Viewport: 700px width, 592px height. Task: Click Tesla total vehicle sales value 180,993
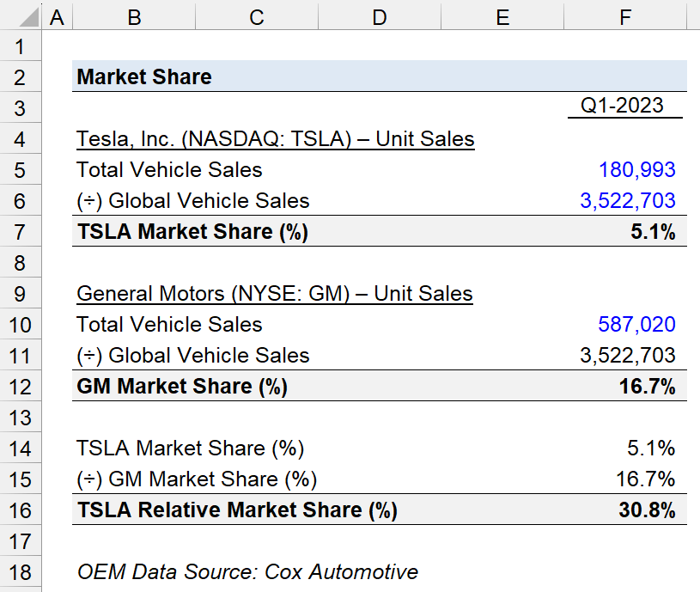click(636, 169)
